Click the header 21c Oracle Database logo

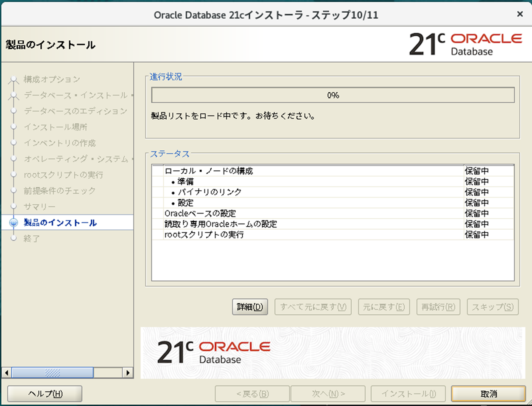click(x=465, y=44)
